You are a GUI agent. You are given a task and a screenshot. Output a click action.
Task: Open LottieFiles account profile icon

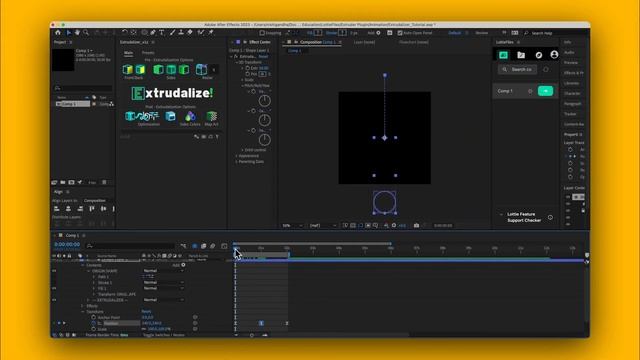coord(554,55)
